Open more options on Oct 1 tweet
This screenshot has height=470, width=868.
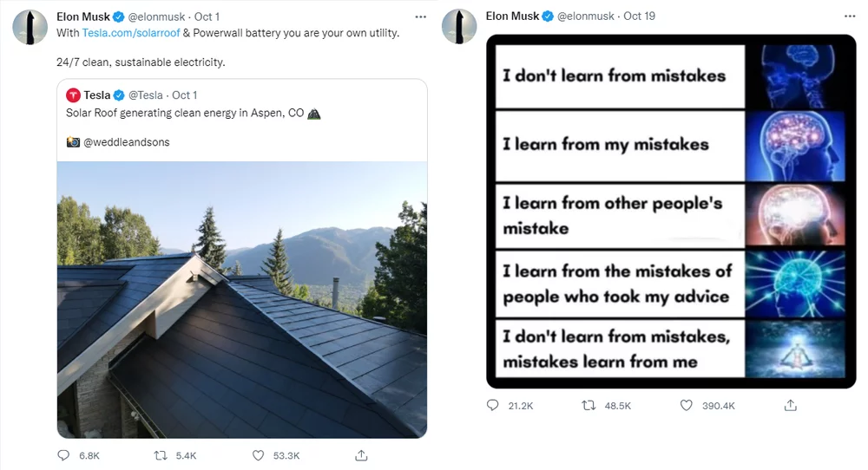tap(421, 16)
